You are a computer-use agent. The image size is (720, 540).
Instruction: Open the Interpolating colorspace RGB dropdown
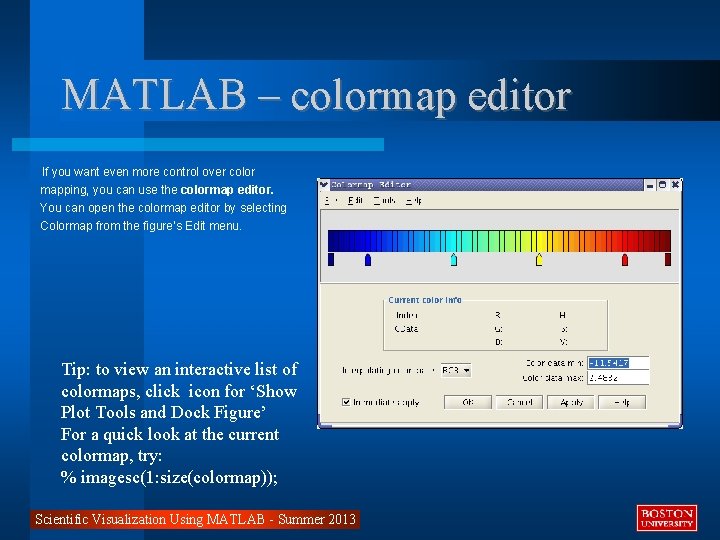coord(456,370)
